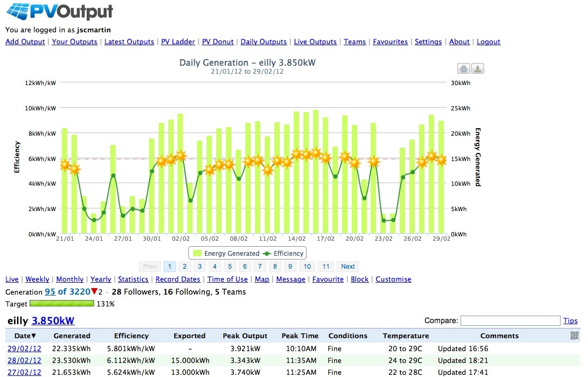588x377 pixels.
Task: Toggle Energy Generated legend entry
Action: coord(226,254)
